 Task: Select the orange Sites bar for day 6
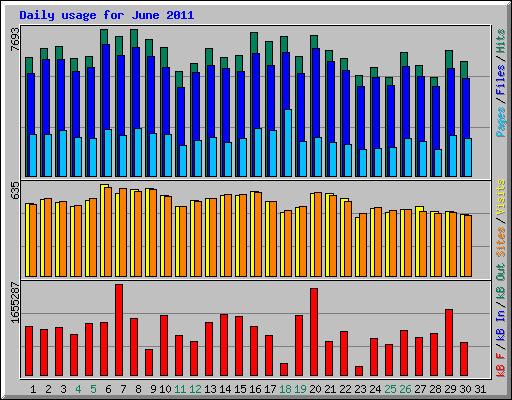[108, 232]
